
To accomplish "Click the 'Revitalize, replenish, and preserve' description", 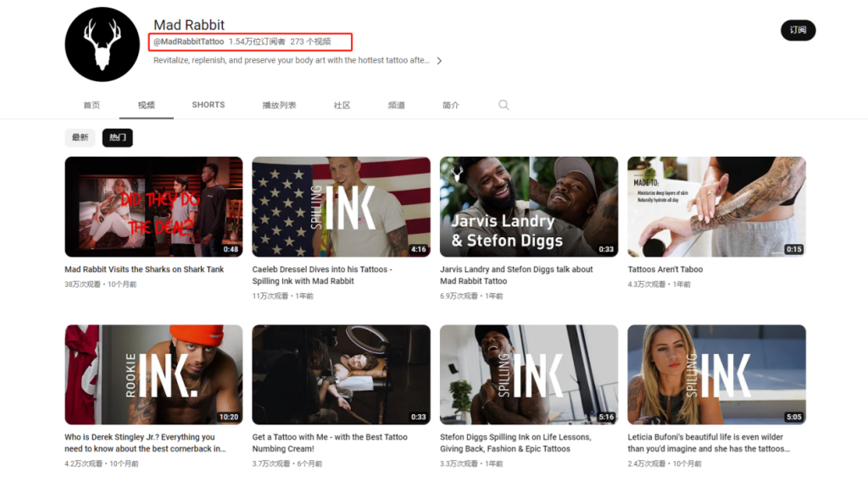I will pos(292,60).
